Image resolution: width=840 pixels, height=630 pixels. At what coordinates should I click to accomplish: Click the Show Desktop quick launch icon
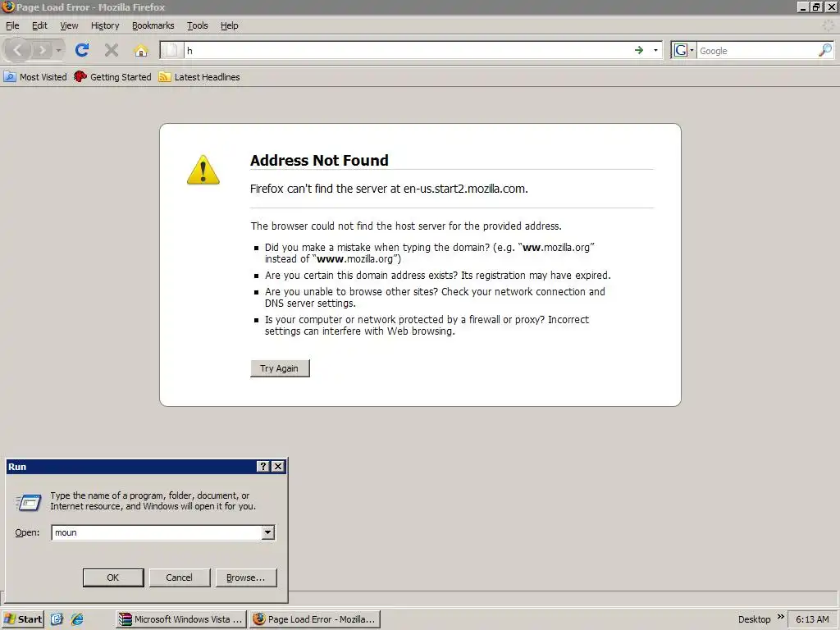(57, 619)
